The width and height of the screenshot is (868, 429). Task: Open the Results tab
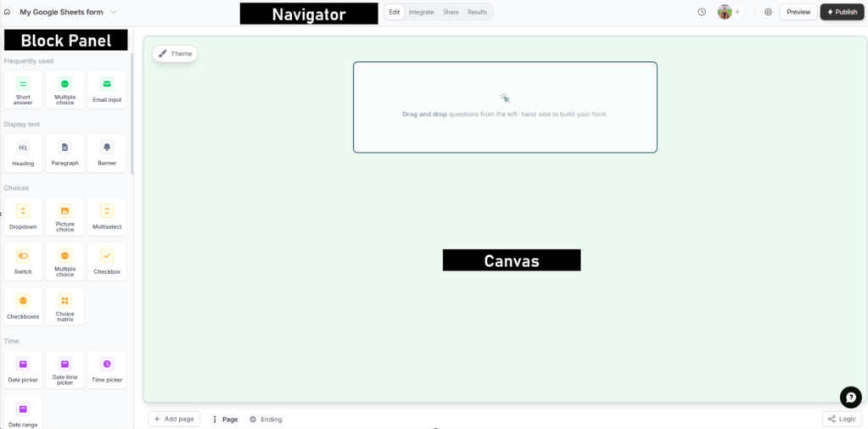pos(477,12)
